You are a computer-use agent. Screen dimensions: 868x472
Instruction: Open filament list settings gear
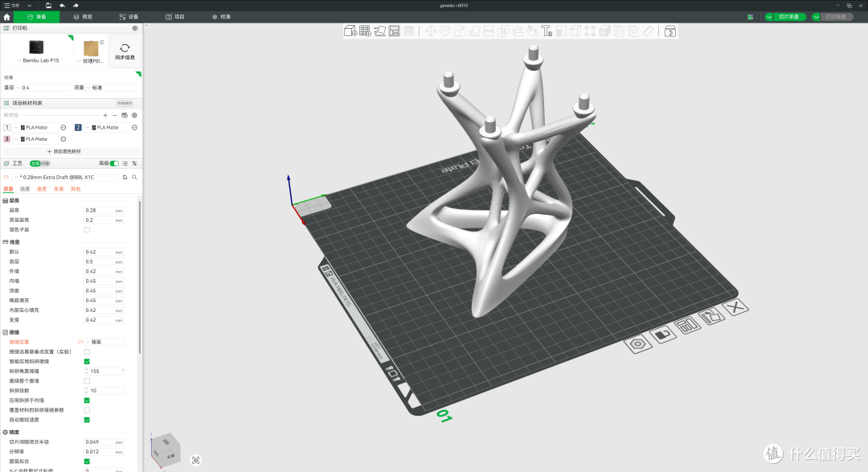134,115
